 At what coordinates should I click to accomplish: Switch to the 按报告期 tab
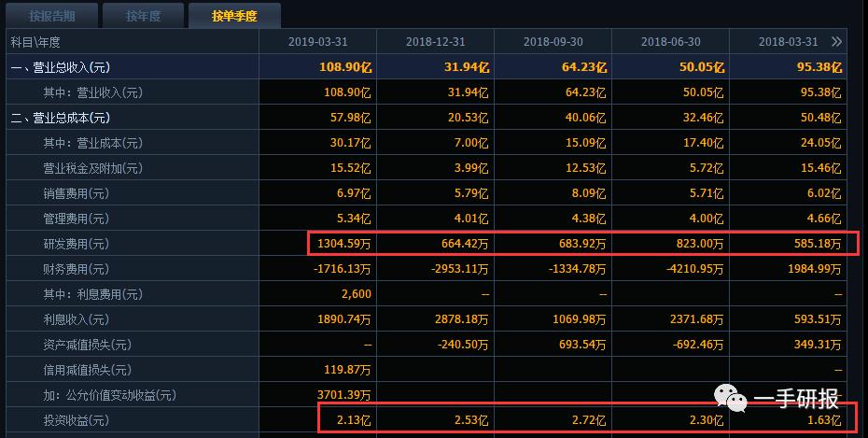tap(52, 16)
